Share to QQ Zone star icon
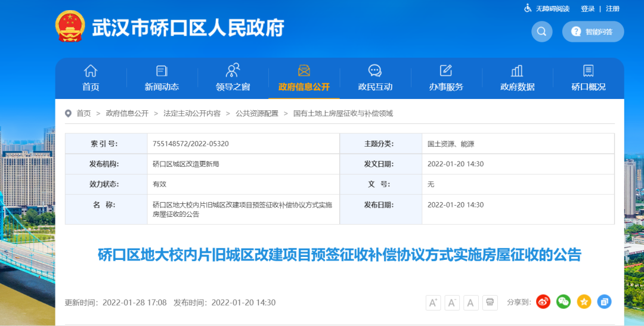 [584, 302]
